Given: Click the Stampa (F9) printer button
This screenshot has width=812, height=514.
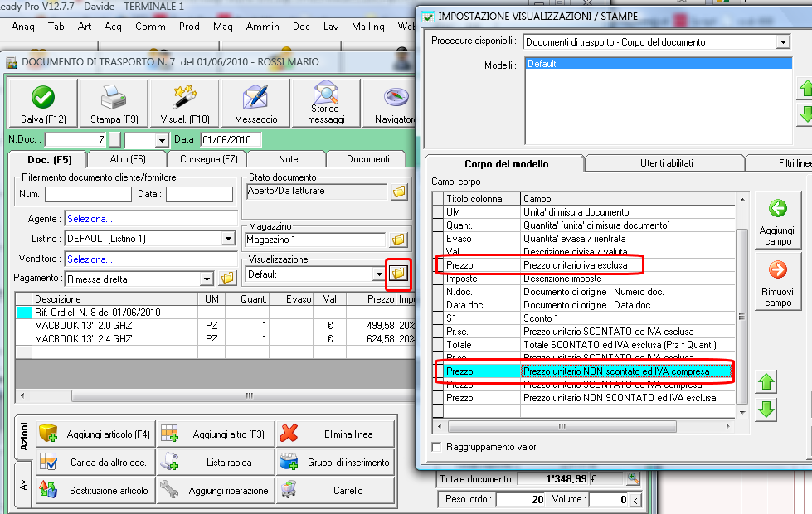Looking at the screenshot, I should (114, 103).
